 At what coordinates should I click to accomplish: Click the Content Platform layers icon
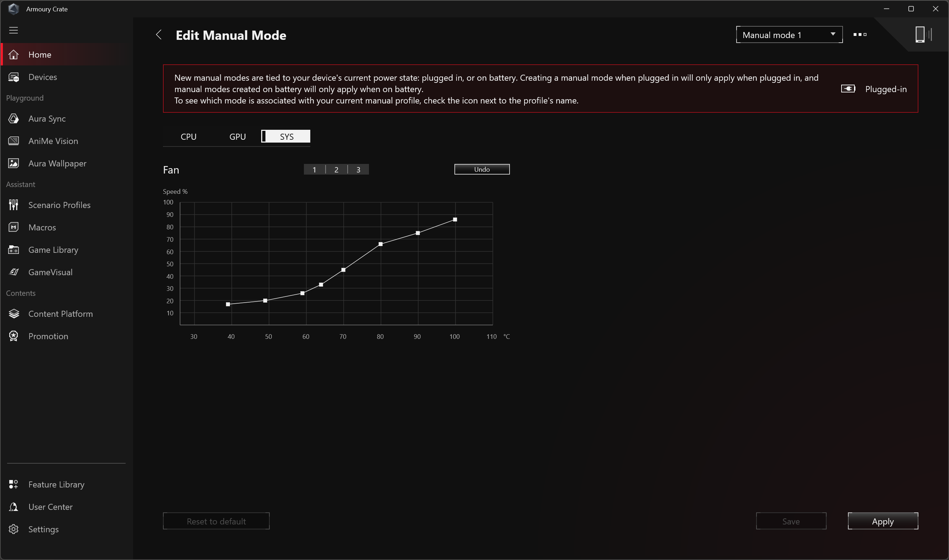[14, 314]
